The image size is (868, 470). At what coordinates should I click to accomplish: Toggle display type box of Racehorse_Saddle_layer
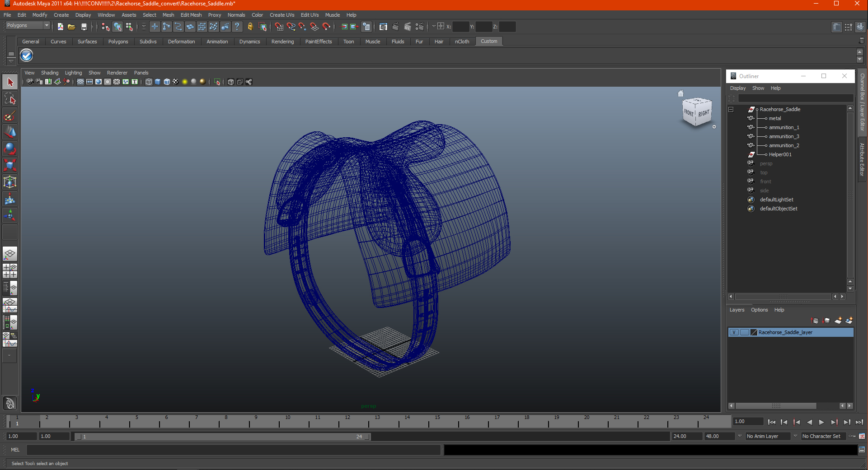coord(744,332)
